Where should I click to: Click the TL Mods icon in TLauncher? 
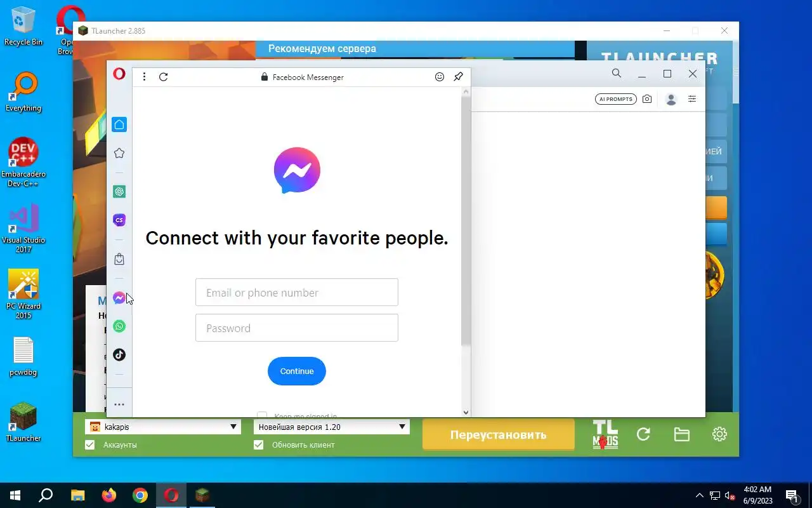[605, 434]
